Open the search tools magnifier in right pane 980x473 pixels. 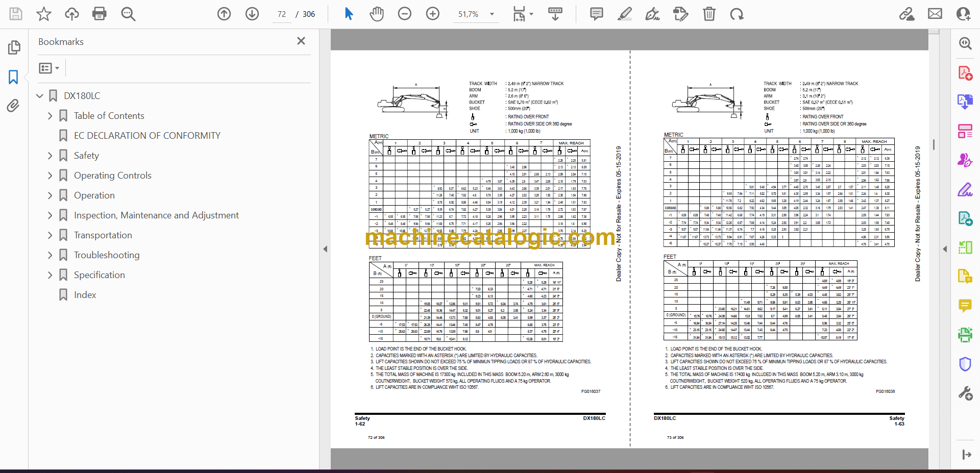pyautogui.click(x=965, y=43)
